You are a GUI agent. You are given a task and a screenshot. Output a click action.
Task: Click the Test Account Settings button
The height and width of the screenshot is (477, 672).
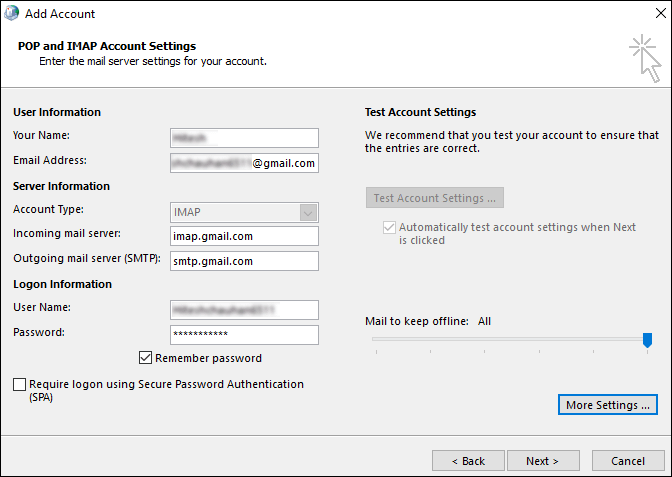coord(435,198)
